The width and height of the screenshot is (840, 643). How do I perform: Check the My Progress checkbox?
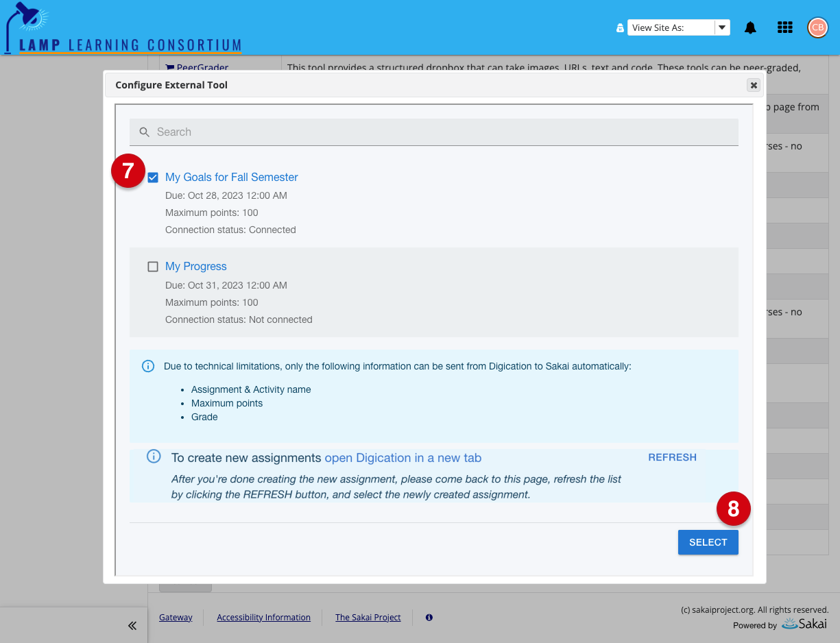click(153, 267)
